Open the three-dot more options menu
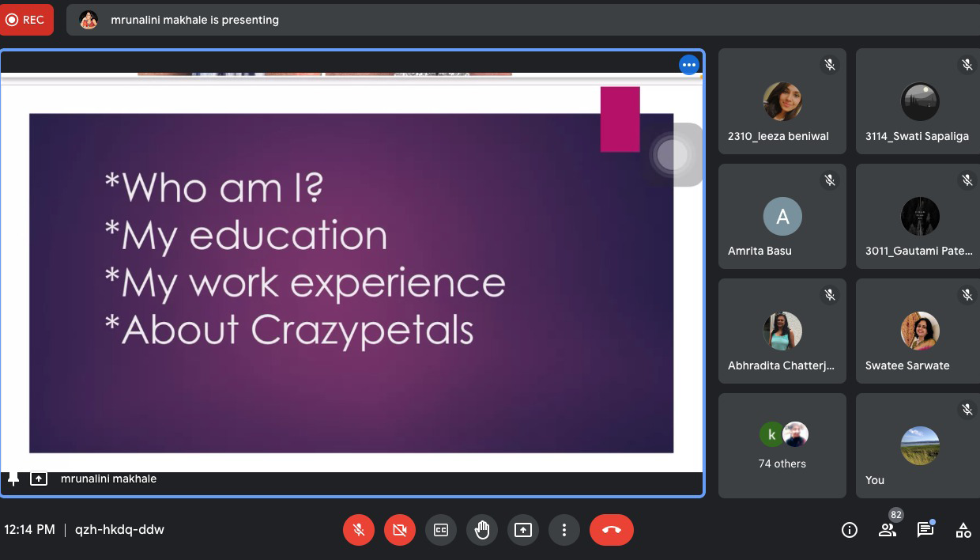Screen dimensions: 980x560 tap(563, 530)
